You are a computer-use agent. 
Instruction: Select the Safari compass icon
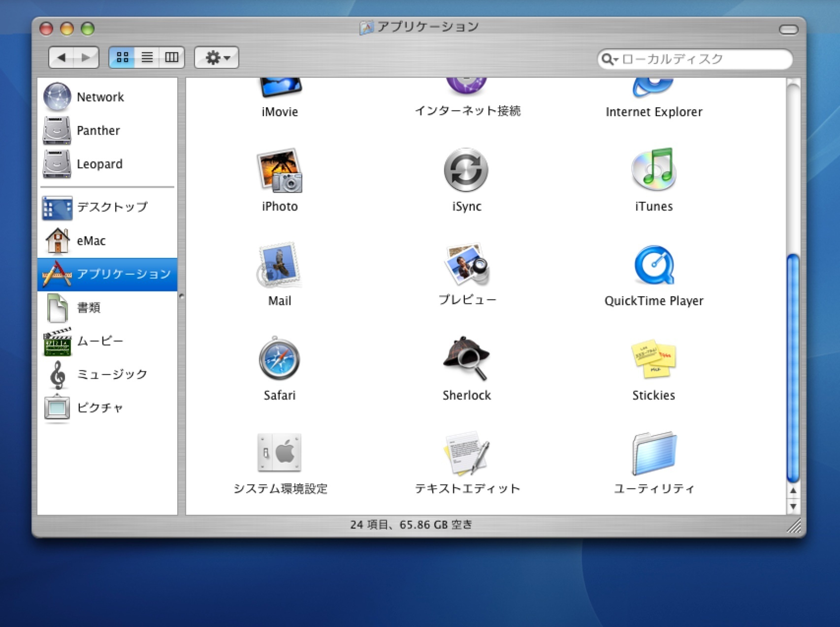(279, 359)
